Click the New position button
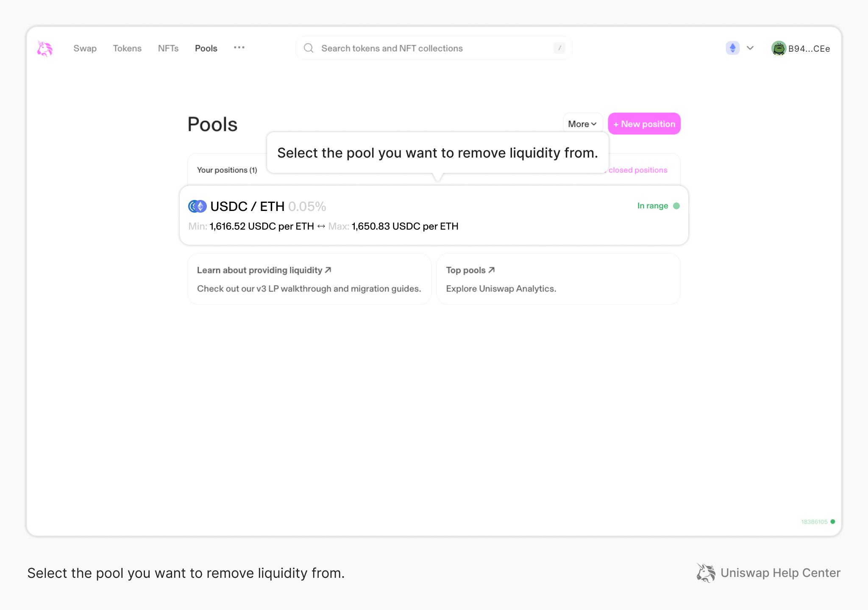The height and width of the screenshot is (610, 868). (x=644, y=124)
